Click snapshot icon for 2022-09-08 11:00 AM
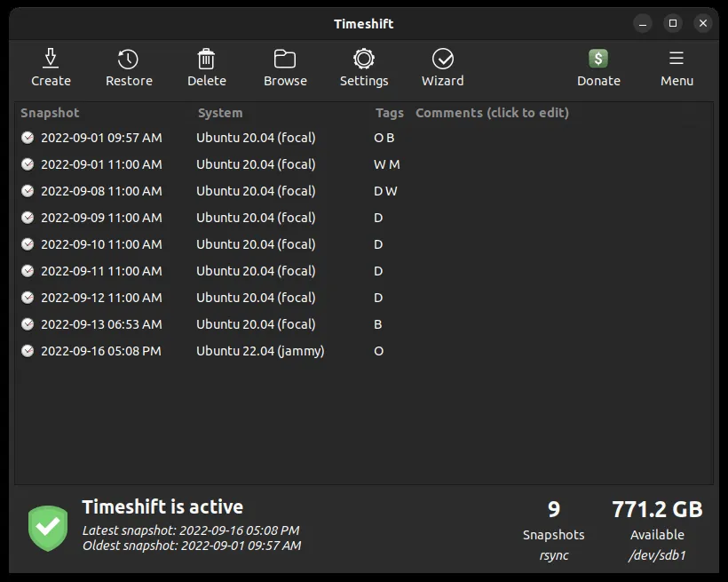The height and width of the screenshot is (582, 728). tap(28, 191)
